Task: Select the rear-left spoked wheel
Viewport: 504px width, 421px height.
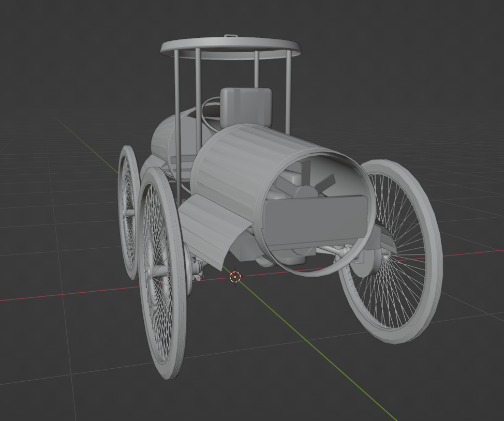Action: pyautogui.click(x=128, y=212)
